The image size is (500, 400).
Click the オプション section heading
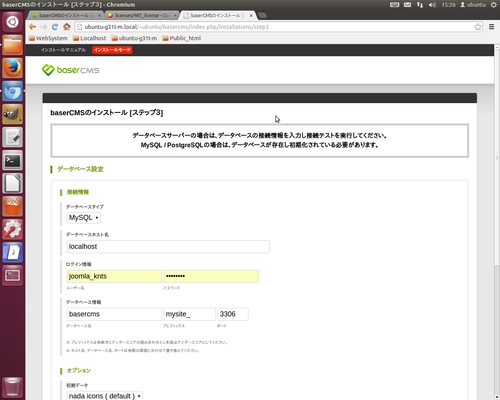click(x=79, y=371)
